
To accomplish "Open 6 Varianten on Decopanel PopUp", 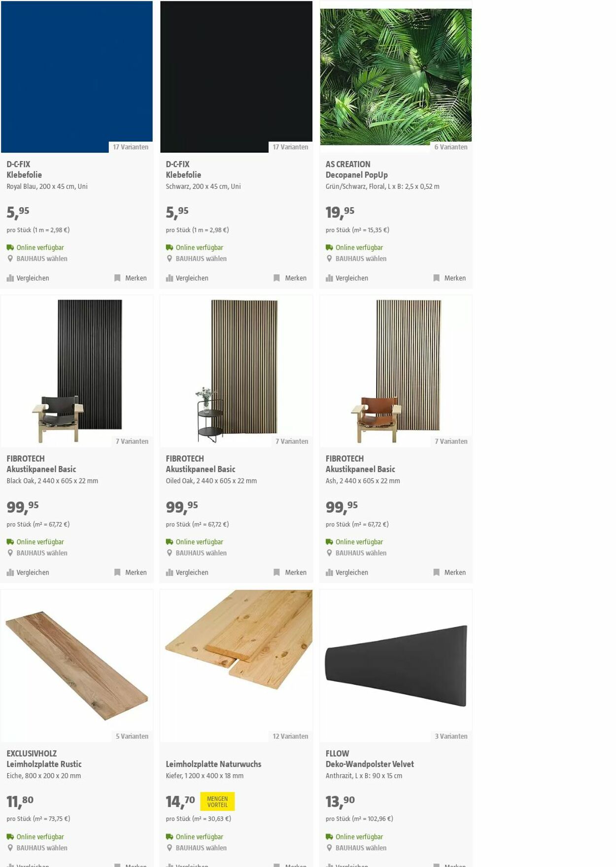I will click(451, 147).
